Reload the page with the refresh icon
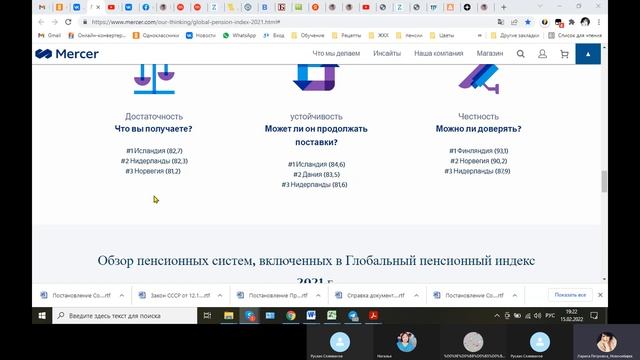Image resolution: width=640 pixels, height=360 pixels. 68,22
